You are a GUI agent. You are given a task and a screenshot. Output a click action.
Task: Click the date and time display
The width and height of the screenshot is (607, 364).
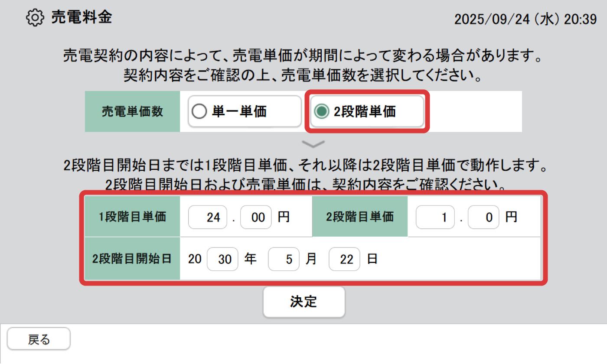pos(525,19)
